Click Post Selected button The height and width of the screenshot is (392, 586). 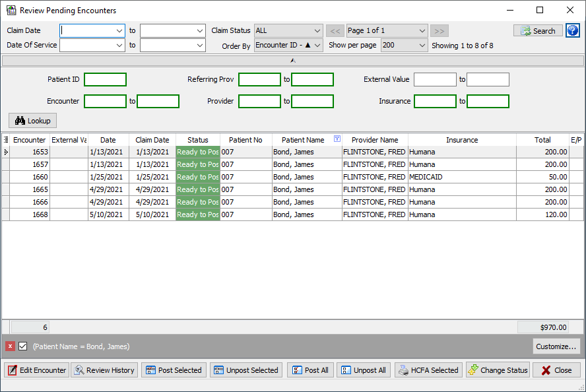[174, 370]
